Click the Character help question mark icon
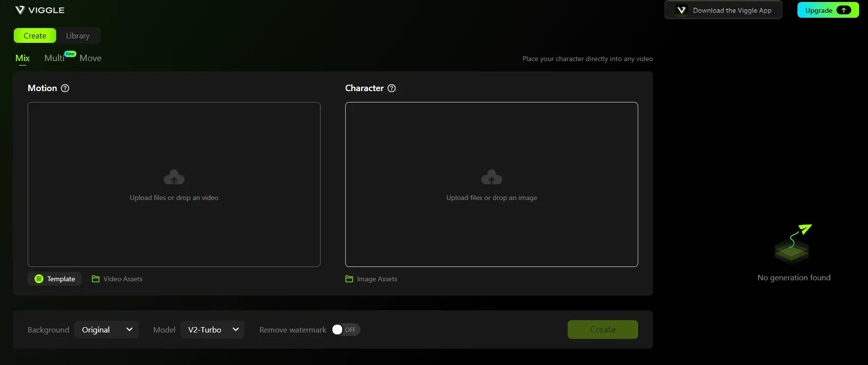868x365 pixels. pos(392,88)
